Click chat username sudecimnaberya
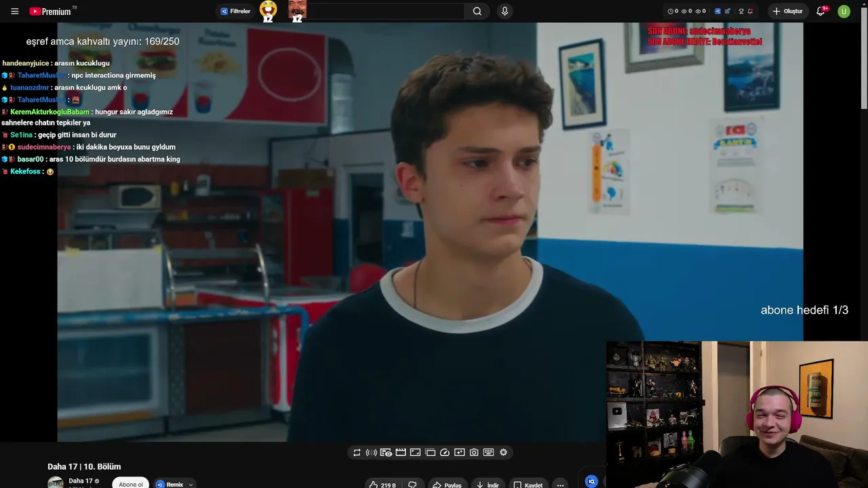 (x=44, y=147)
